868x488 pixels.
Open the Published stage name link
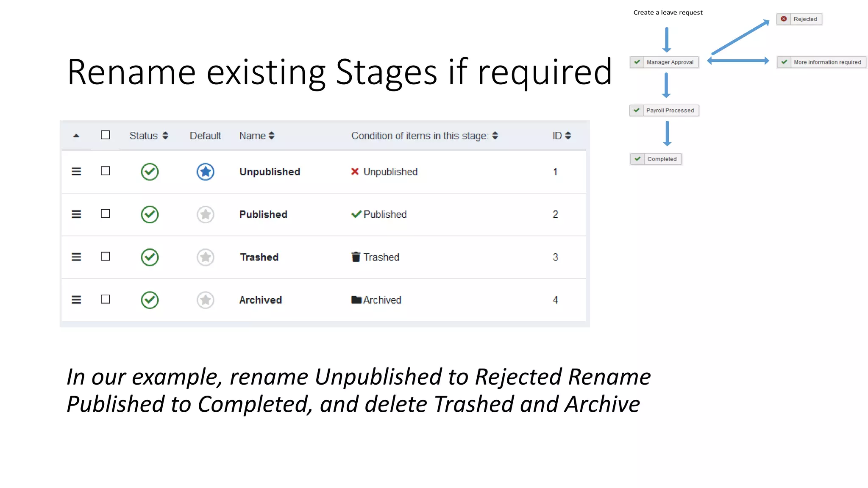263,214
